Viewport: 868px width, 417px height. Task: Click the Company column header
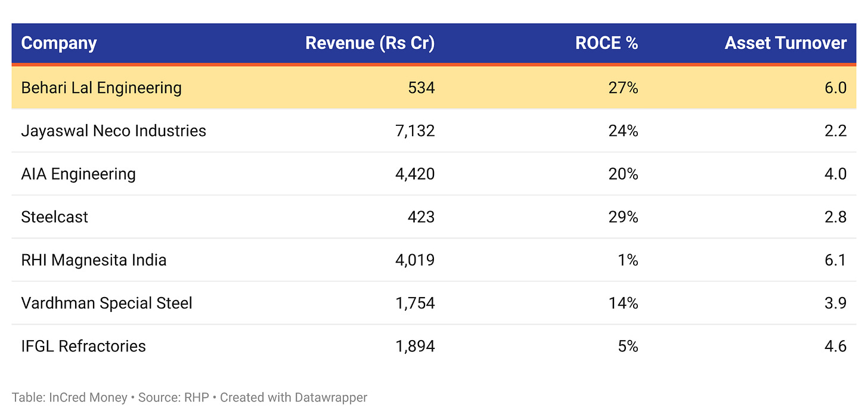coord(59,43)
